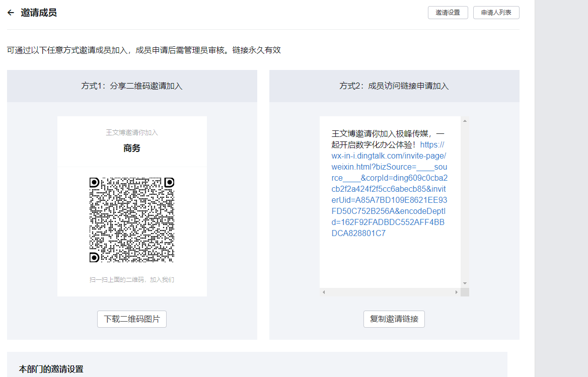Screen dimensions: 588x377
Task: Click the 王文博邀请你加入 text above the QR code
Action: pyautogui.click(x=131, y=132)
